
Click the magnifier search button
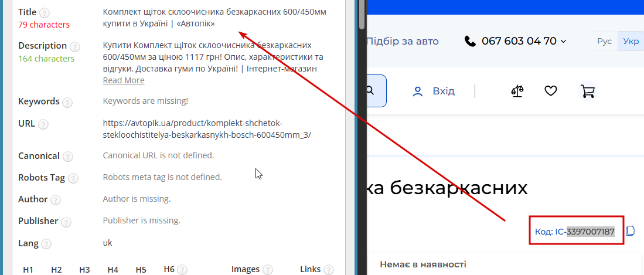[x=370, y=91]
